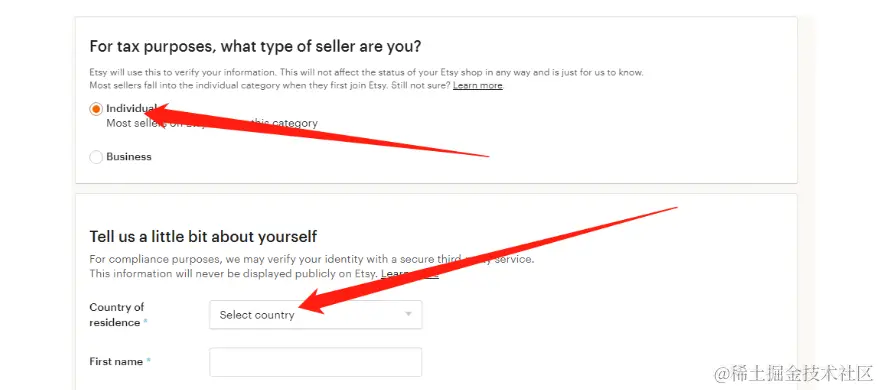Viewport: 880px width, 390px height.
Task: Click the 稀土掘金技术社区 watermark
Action: click(x=794, y=373)
